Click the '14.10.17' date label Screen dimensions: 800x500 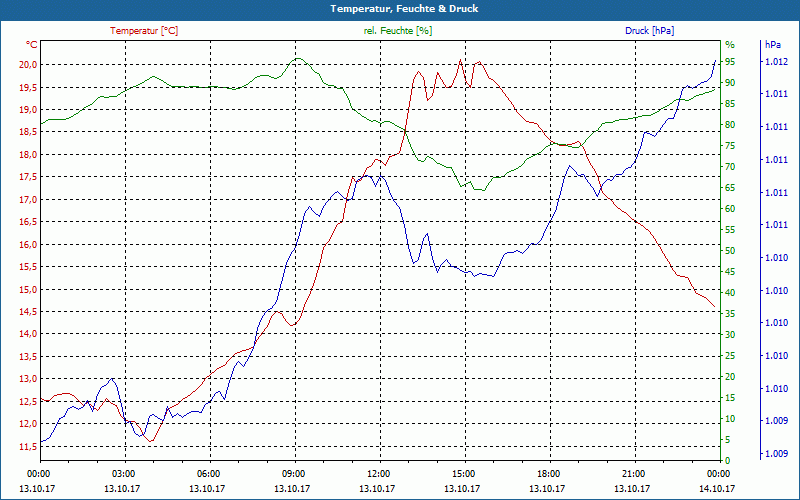(x=717, y=489)
